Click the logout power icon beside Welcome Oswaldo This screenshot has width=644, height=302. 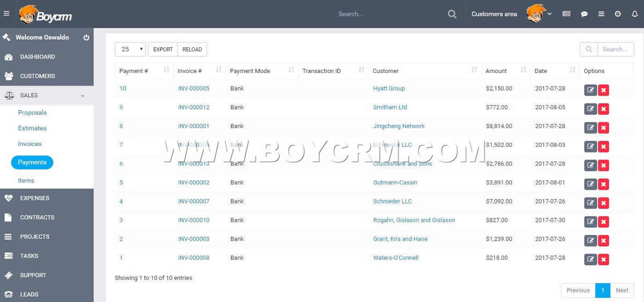[86, 38]
